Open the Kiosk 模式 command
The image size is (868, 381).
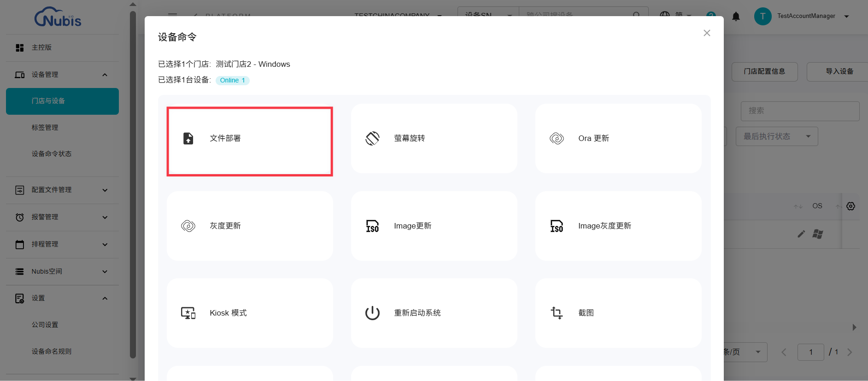250,313
